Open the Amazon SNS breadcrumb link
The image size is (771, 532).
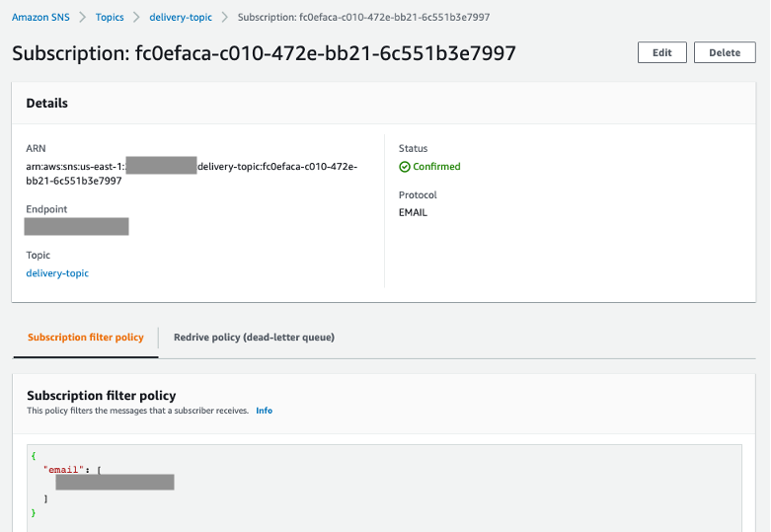click(x=40, y=17)
